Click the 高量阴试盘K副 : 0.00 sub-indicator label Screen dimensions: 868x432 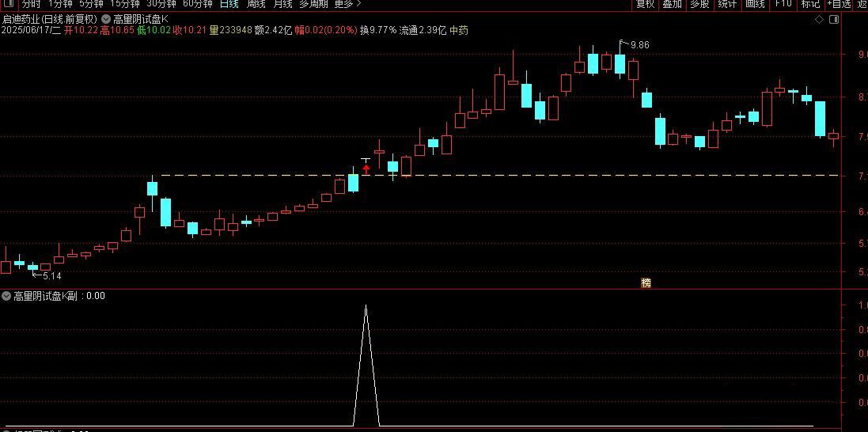pyautogui.click(x=59, y=296)
